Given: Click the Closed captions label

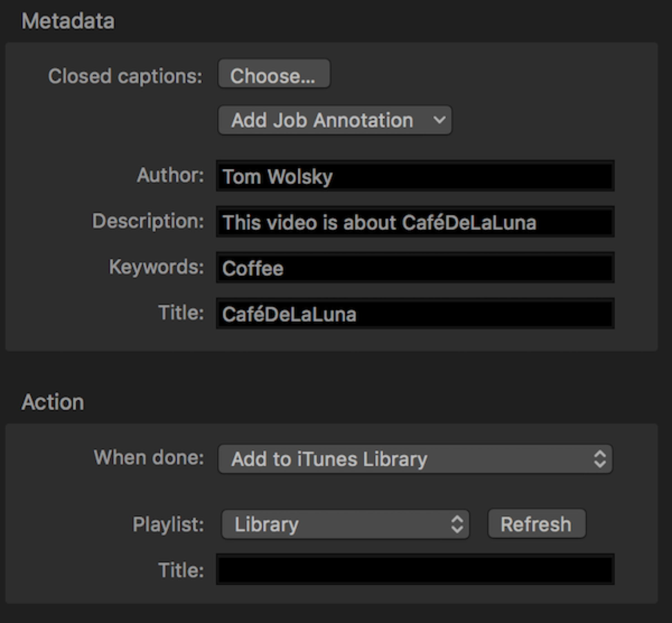Looking at the screenshot, I should [125, 76].
